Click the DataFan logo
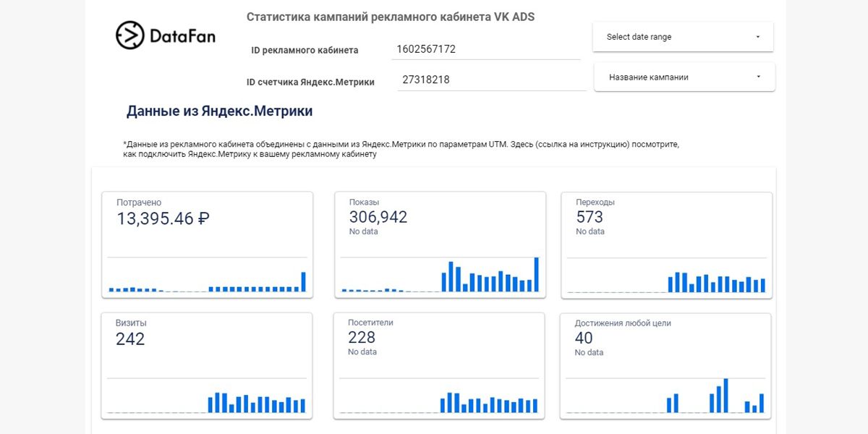 (166, 35)
